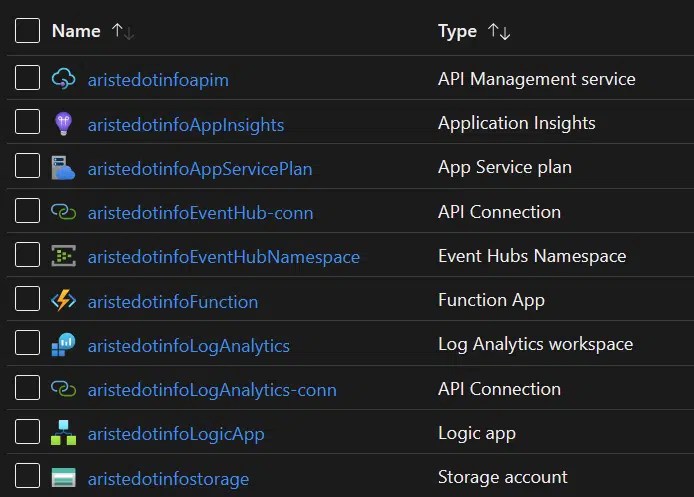Check the box for aristedotinfoapim
Screen dimensions: 694x497
tap(28, 78)
